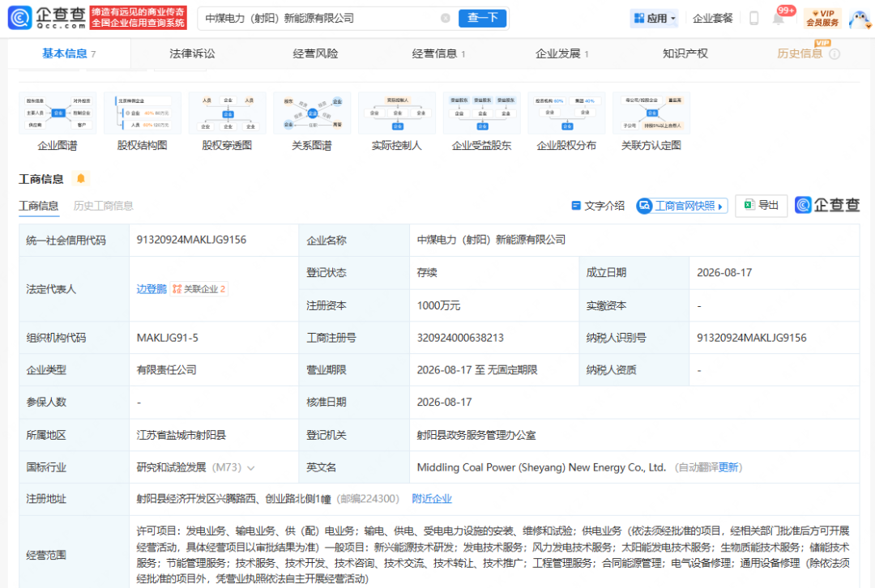Screen dimensions: 875x588
Task: Select the 工商信息 sub-tab
Action: pos(39,206)
